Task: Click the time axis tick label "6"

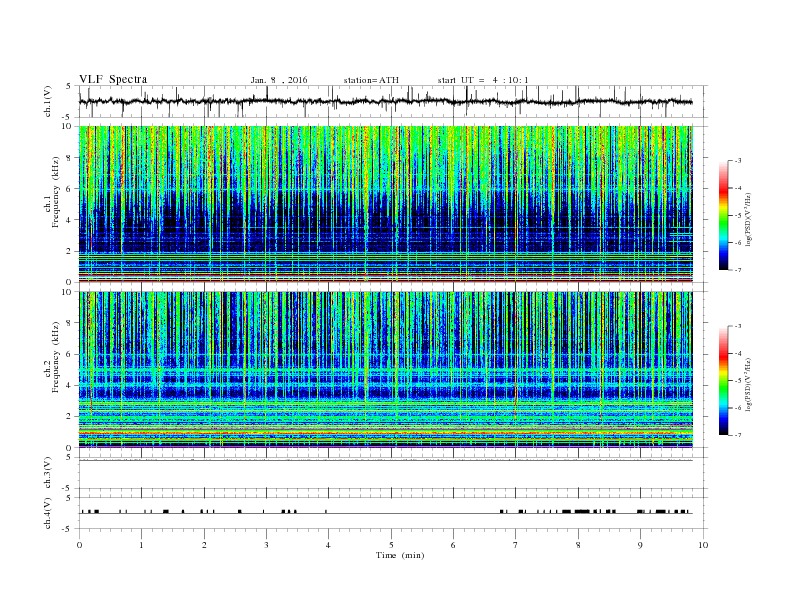Action: 453,545
